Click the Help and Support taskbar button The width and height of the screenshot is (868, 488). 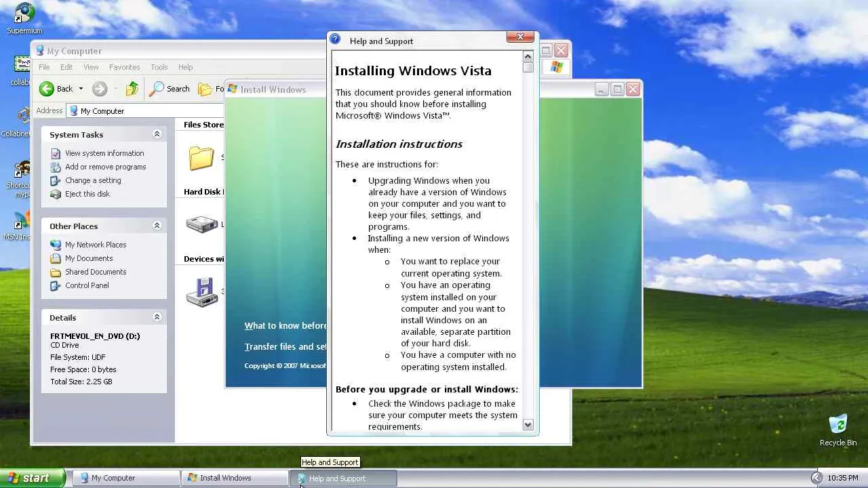(x=344, y=478)
